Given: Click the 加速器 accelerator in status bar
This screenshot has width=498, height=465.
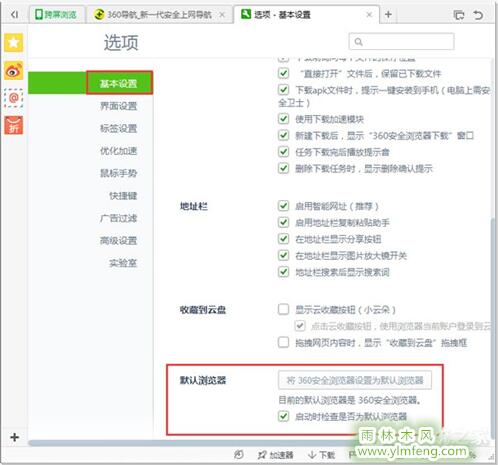Looking at the screenshot, I should (x=276, y=455).
